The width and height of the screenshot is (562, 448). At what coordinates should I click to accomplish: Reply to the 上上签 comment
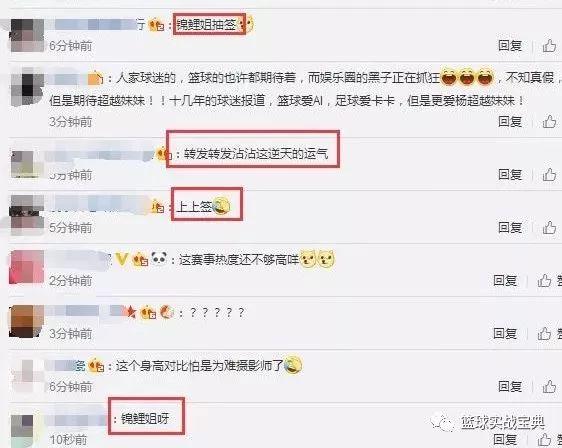(510, 228)
